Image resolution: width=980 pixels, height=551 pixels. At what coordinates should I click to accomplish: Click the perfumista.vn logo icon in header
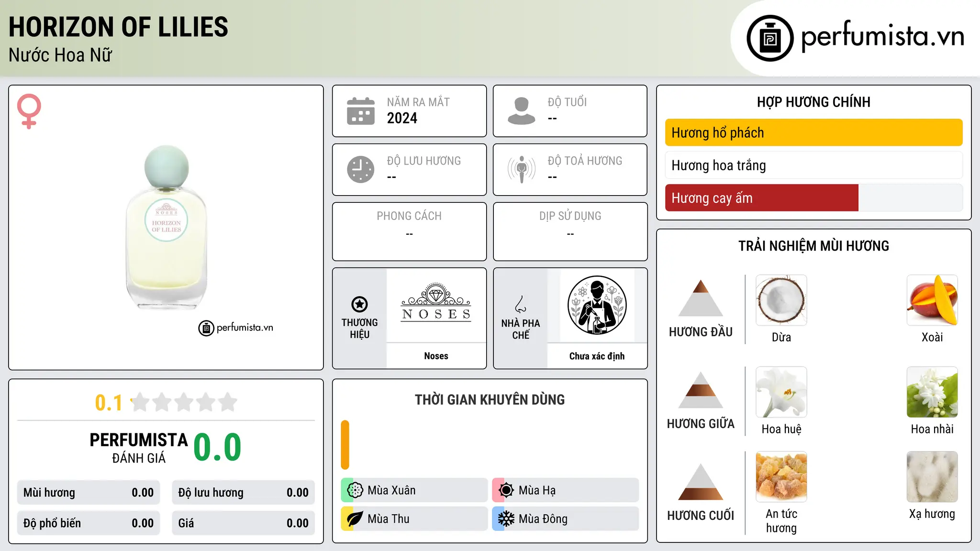[770, 38]
